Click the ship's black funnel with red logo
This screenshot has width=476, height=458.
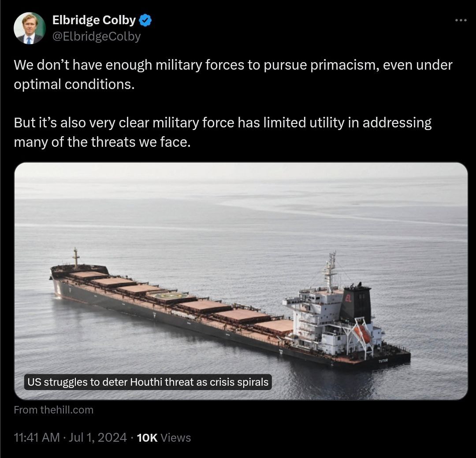click(355, 304)
